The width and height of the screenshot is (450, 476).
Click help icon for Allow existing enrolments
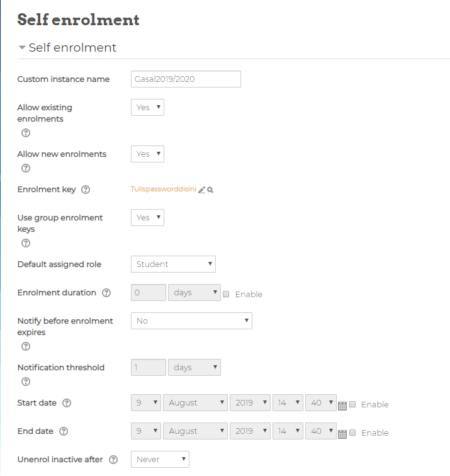pos(26,133)
